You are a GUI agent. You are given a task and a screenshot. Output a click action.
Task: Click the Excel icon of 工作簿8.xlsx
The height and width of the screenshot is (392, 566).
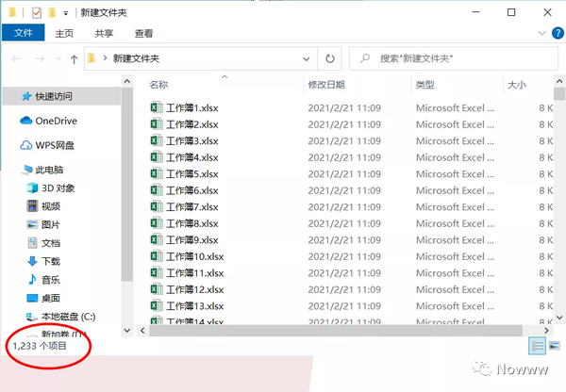click(157, 223)
